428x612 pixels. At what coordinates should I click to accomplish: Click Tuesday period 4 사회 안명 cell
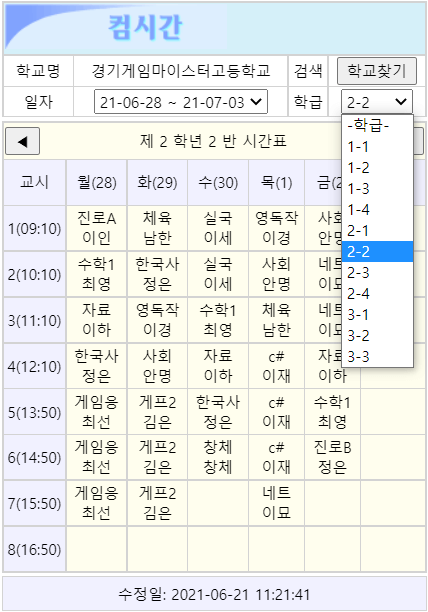157,366
